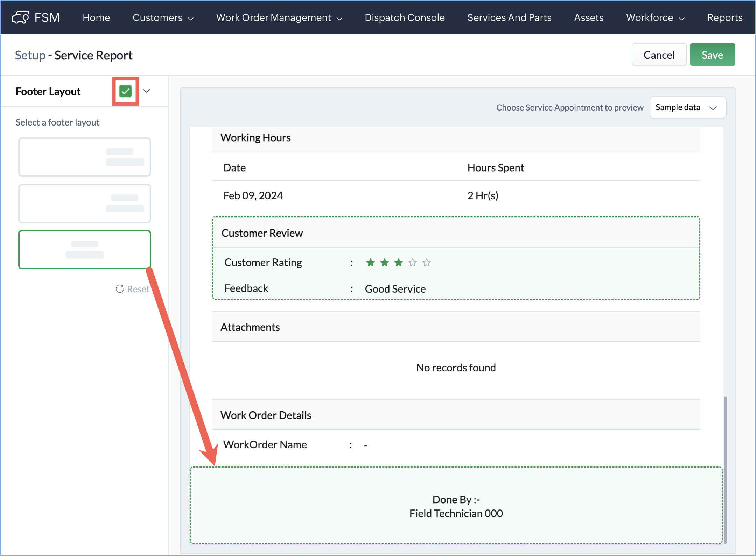Cancel the service report changes

pos(659,55)
